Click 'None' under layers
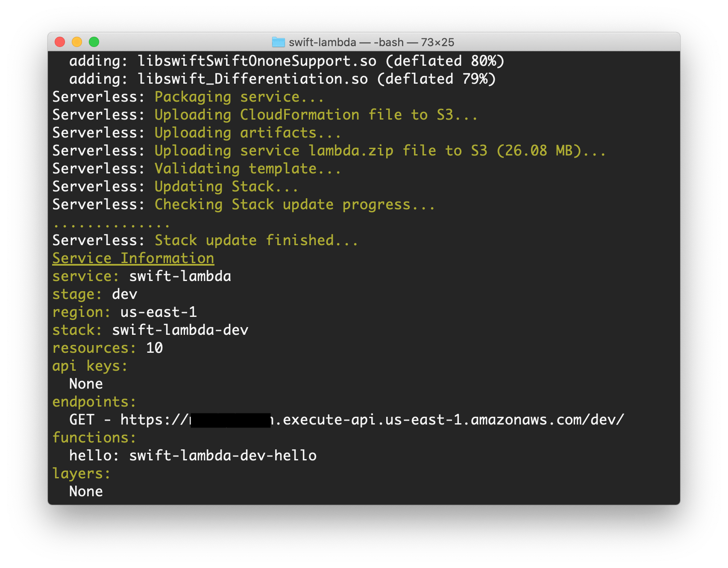The width and height of the screenshot is (728, 568). (x=86, y=492)
